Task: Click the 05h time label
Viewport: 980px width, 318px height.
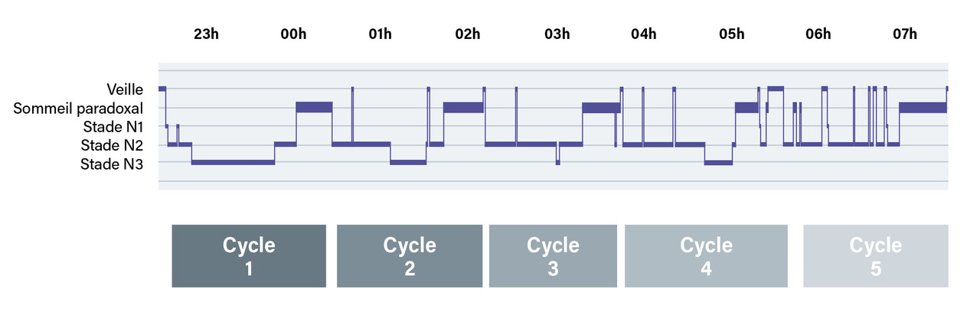Action: click(x=731, y=34)
